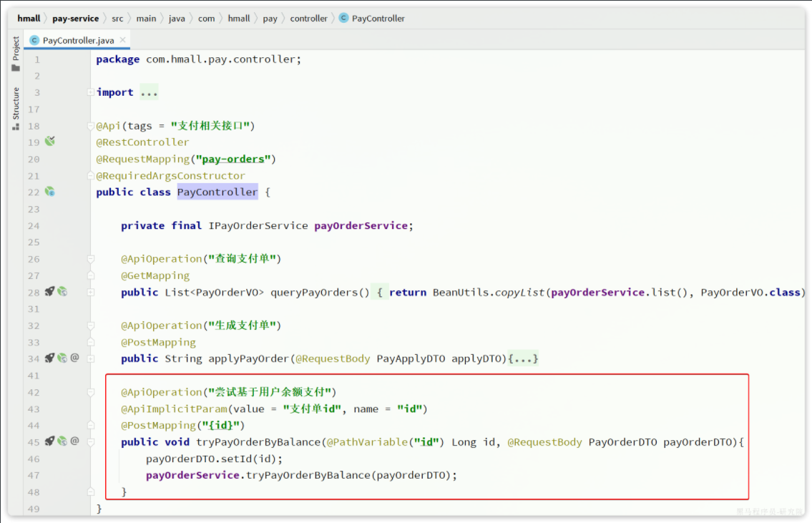Click the Spring mapping gutter icon on line 28
The height and width of the screenshot is (523, 812).
point(62,291)
